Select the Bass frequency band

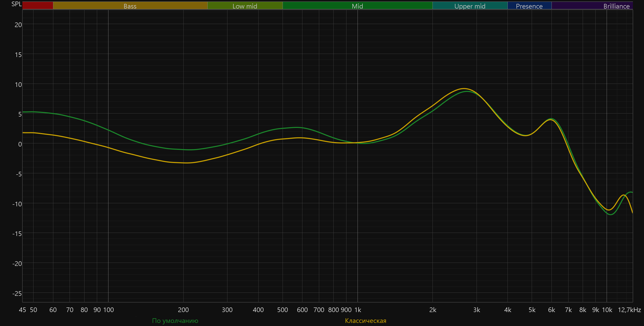130,6
